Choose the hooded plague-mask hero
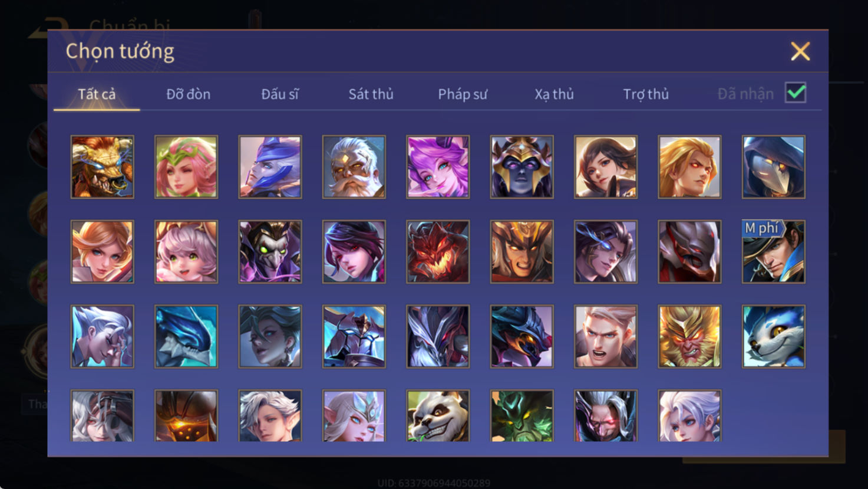Screen dimensions: 868x489 [x=774, y=167]
